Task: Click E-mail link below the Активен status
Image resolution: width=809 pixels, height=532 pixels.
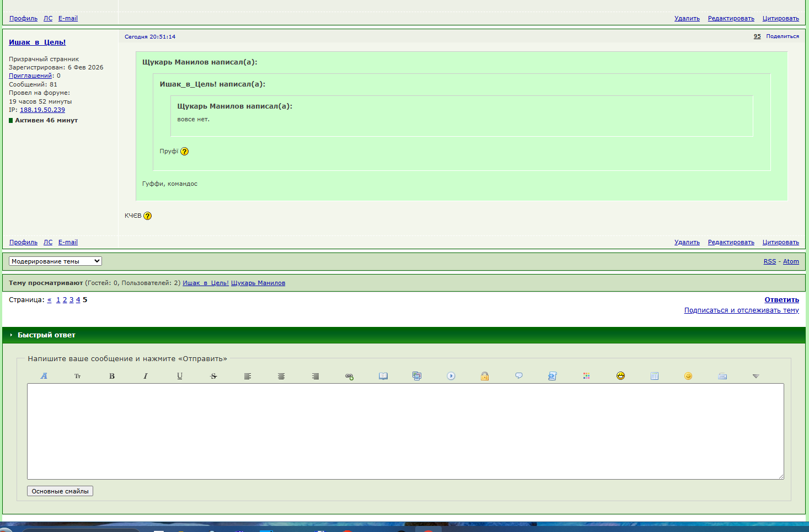Action: (68, 242)
